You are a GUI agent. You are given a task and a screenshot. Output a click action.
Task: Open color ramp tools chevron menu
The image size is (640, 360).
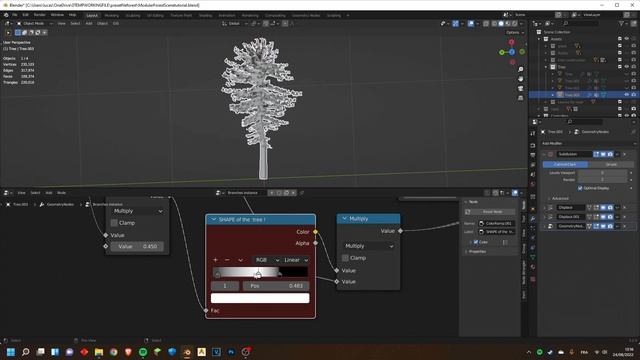coord(240,260)
